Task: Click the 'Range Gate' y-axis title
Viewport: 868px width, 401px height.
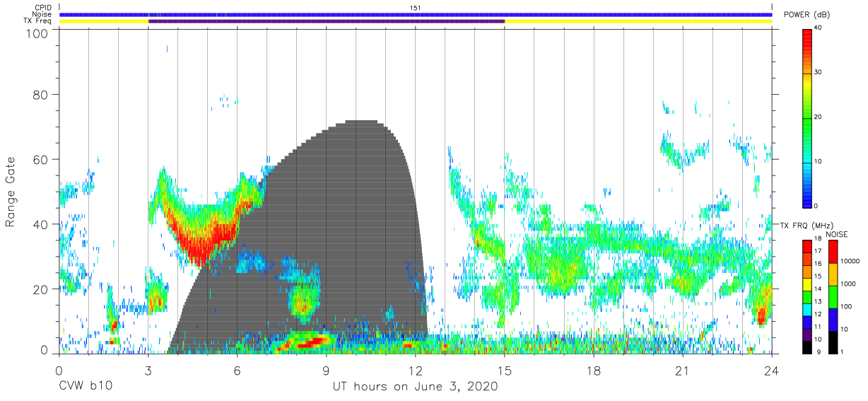Action: (x=11, y=192)
